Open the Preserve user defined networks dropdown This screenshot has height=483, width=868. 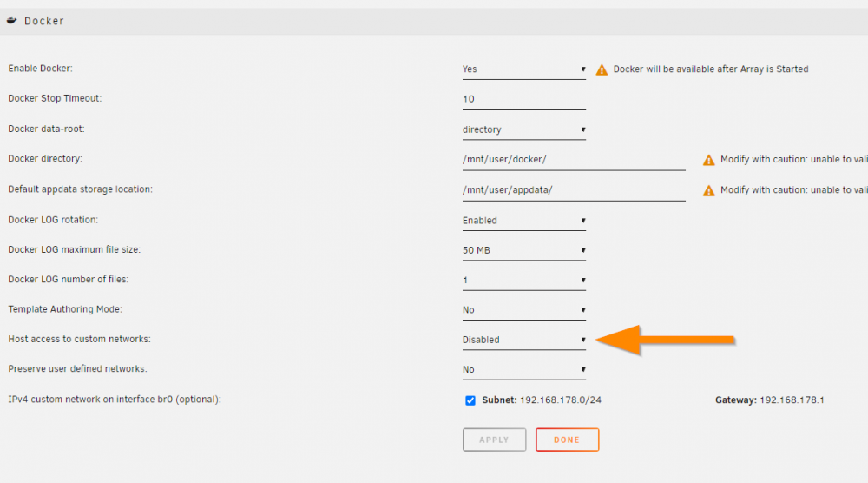coord(523,369)
